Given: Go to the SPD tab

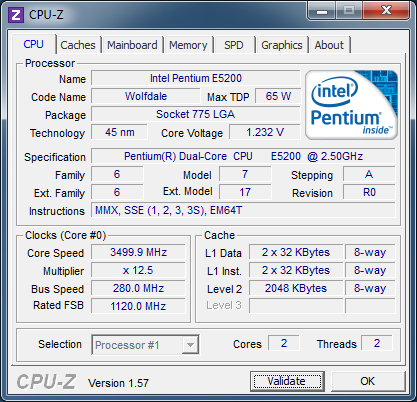Looking at the screenshot, I should pyautogui.click(x=234, y=45).
